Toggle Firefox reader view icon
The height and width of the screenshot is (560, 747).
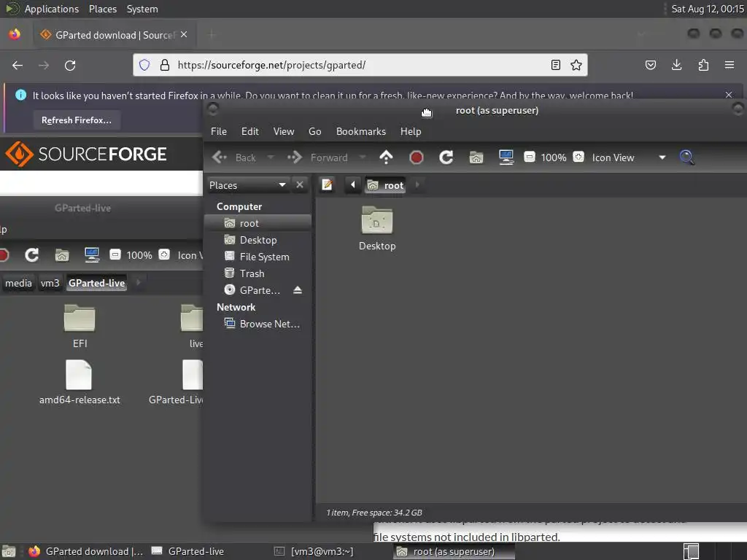(555, 65)
